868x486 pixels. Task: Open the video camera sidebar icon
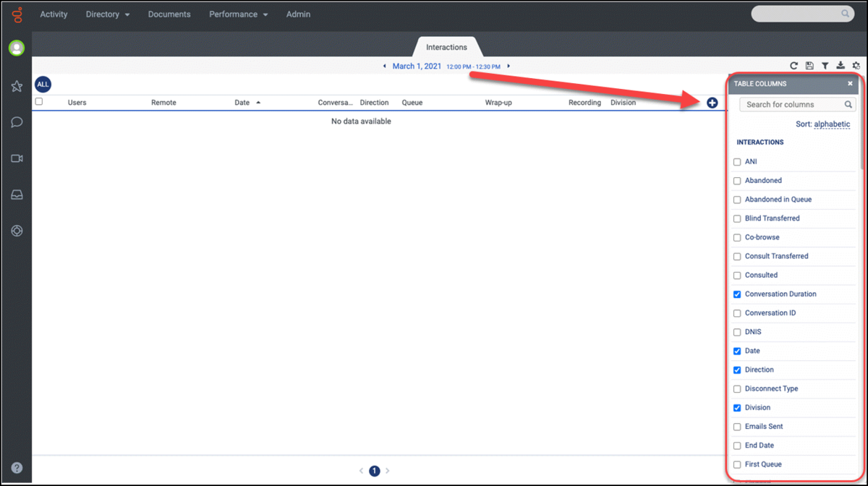[x=17, y=158]
